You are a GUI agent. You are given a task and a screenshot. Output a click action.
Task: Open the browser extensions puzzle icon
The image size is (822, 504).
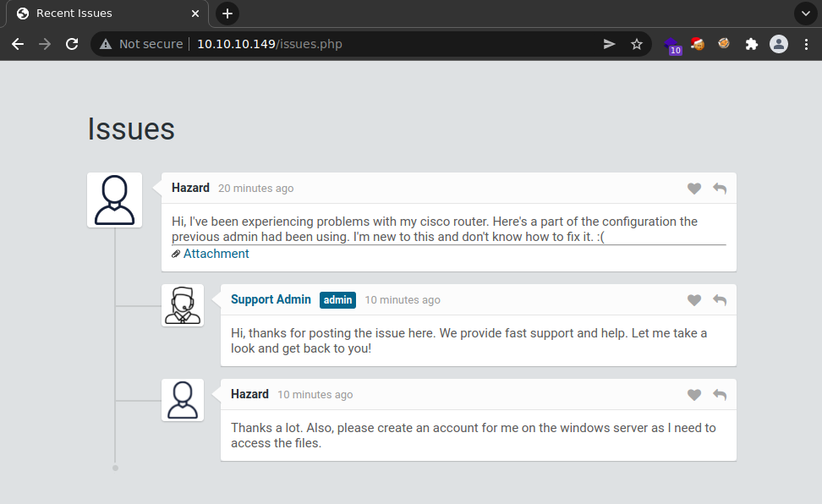[x=751, y=44]
